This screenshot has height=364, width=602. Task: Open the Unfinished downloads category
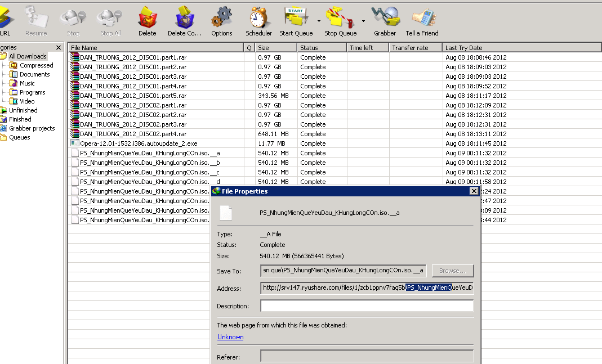tap(23, 110)
